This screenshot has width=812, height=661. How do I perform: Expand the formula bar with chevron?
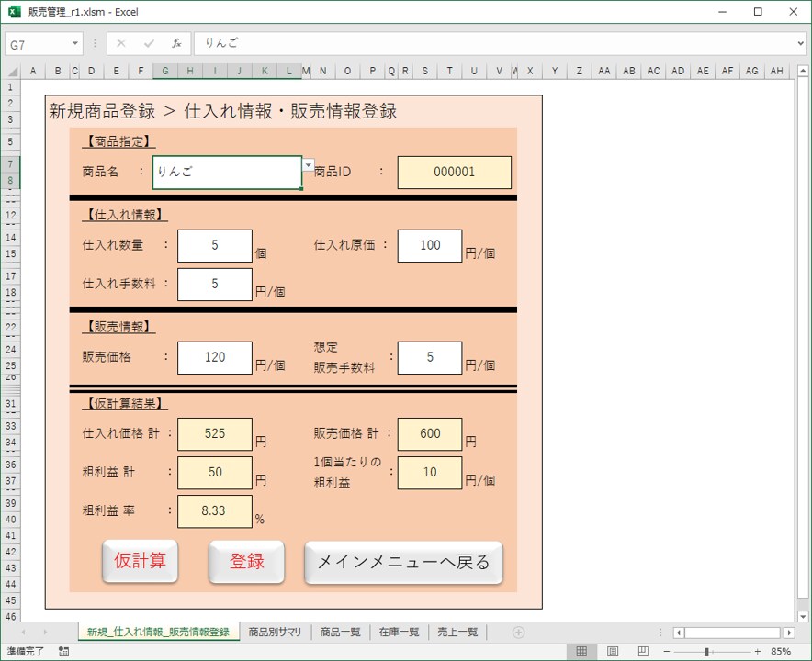(x=801, y=43)
